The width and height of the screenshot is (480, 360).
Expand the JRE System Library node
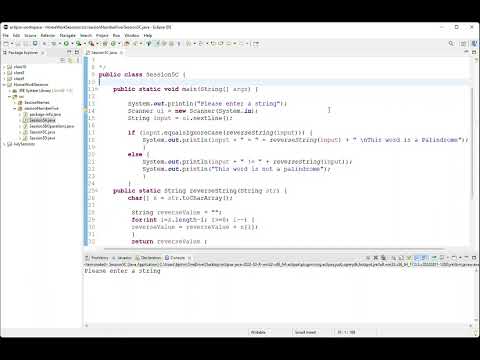coord(10,91)
